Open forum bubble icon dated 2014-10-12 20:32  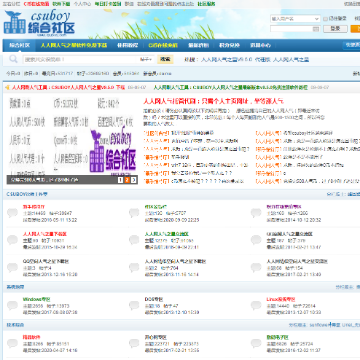tap(256, 213)
